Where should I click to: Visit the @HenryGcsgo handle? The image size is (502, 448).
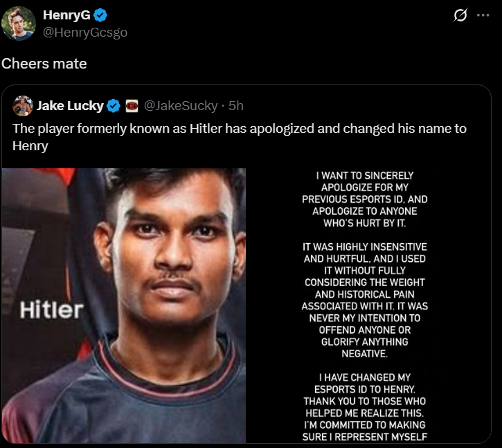pyautogui.click(x=85, y=33)
